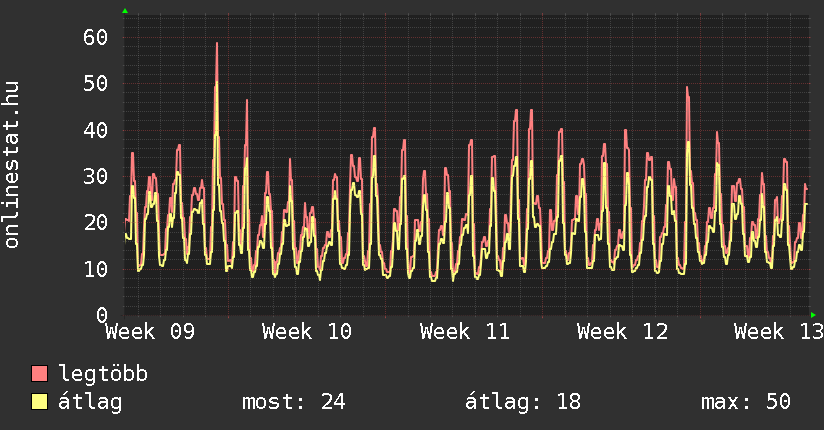Click the 60 value on the Y axis
Screen dimensions: 824x430
95,37
